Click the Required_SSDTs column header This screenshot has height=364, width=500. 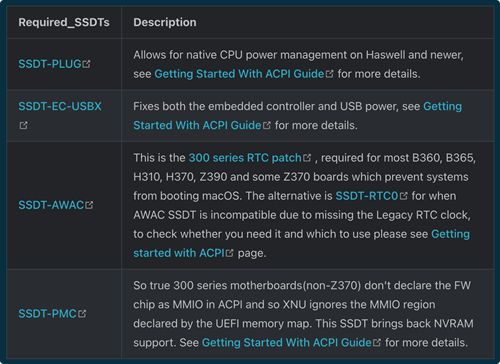(64, 22)
